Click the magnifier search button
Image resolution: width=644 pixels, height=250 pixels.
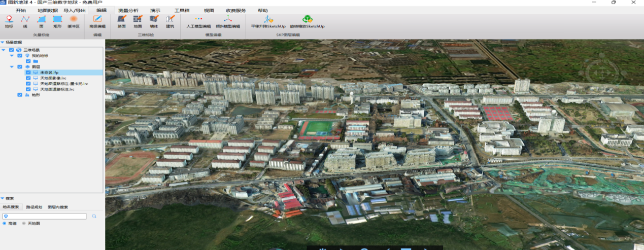tap(94, 216)
